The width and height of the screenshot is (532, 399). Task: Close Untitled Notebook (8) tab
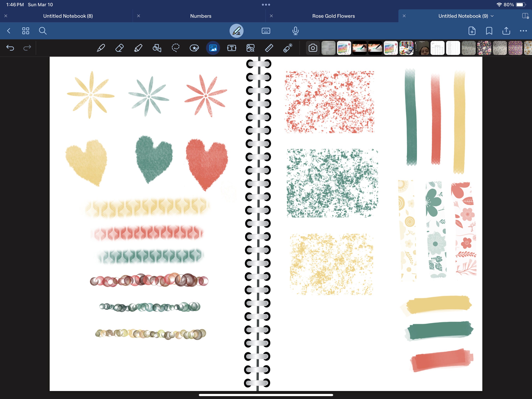pyautogui.click(x=6, y=16)
